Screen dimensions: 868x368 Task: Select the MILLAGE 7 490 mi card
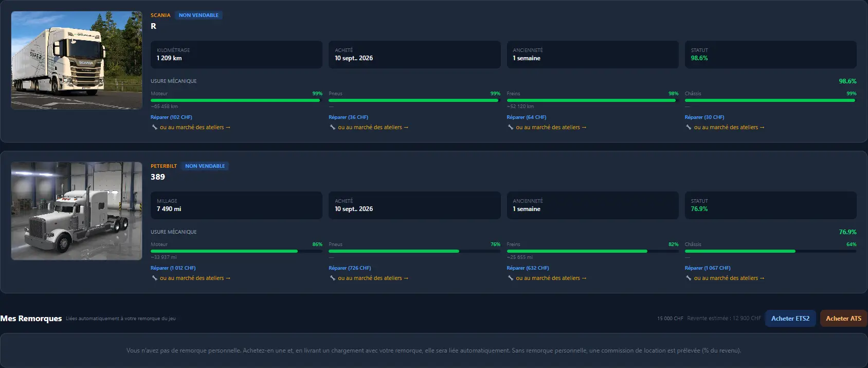[x=237, y=205]
